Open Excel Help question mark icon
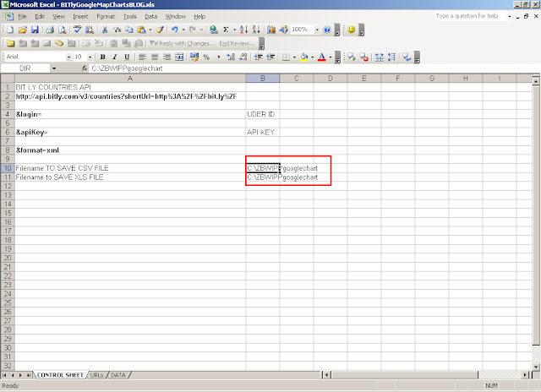This screenshot has height=392, width=541. (x=327, y=30)
